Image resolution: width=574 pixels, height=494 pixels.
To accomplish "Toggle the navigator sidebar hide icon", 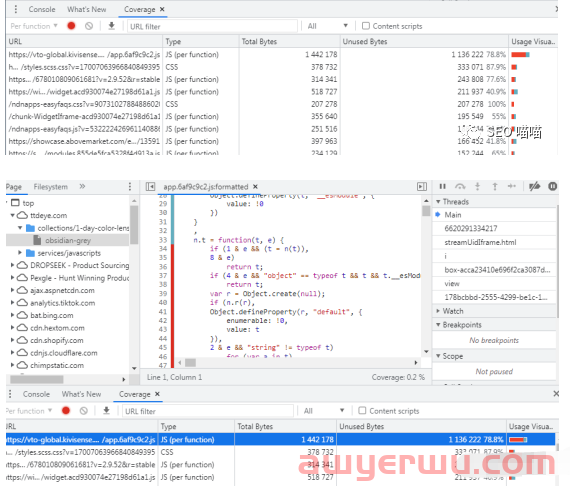I will (150, 187).
